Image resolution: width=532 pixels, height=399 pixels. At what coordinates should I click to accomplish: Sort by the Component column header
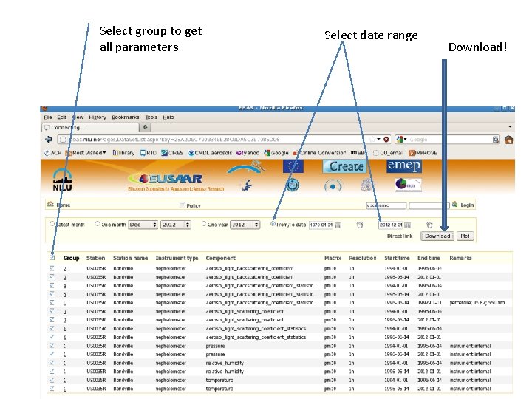(x=220, y=258)
